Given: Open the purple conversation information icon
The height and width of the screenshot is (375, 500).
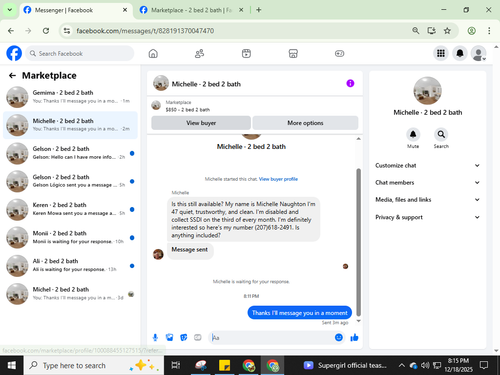Looking at the screenshot, I should [350, 83].
